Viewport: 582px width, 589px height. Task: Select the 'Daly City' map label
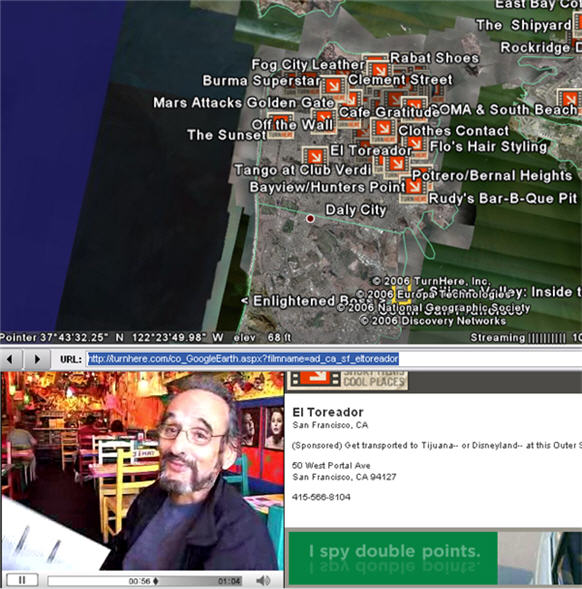pos(355,210)
